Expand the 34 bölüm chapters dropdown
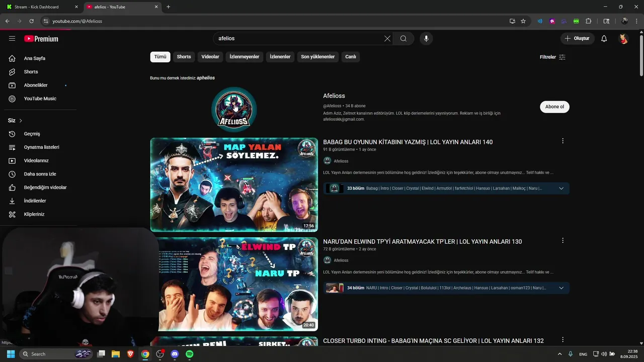Screen dimensions: 644x362 (561, 288)
